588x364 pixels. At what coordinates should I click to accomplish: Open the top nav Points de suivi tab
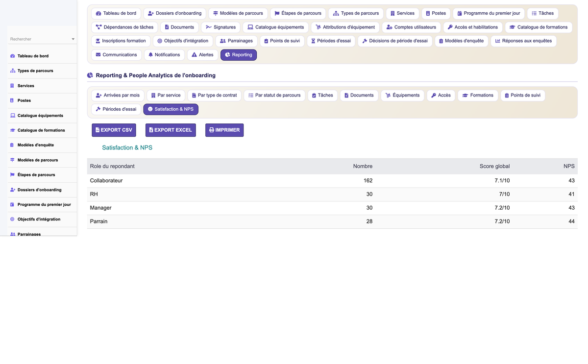[x=282, y=41]
